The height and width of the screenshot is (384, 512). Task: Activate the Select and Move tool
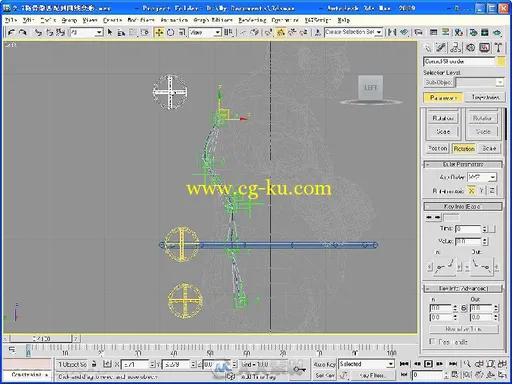pyautogui.click(x=159, y=32)
